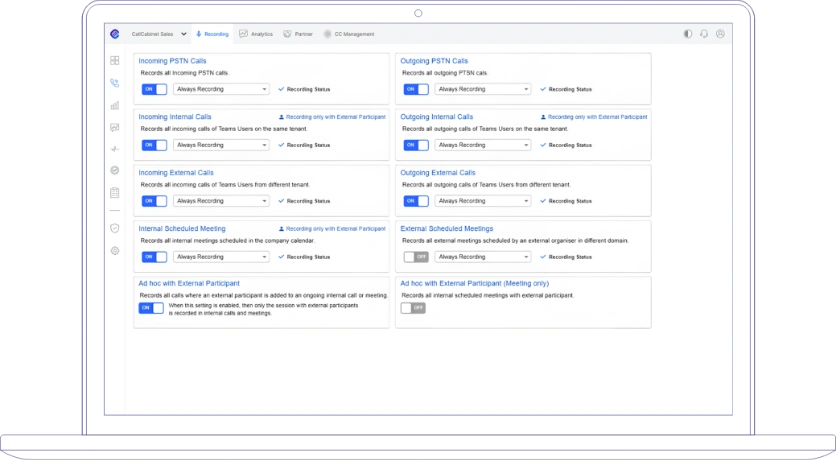Open the settings gear icon in sidebar

click(x=115, y=250)
